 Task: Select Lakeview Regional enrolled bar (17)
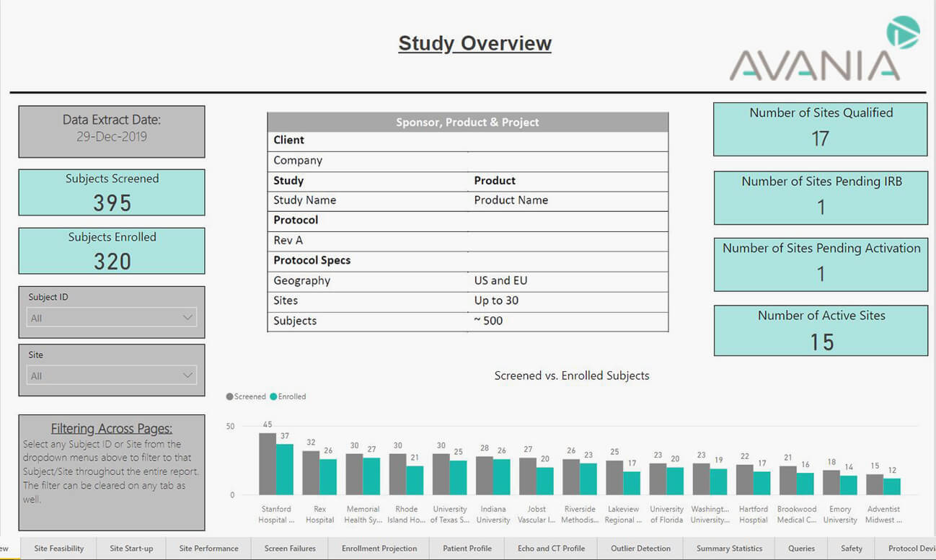(632, 483)
